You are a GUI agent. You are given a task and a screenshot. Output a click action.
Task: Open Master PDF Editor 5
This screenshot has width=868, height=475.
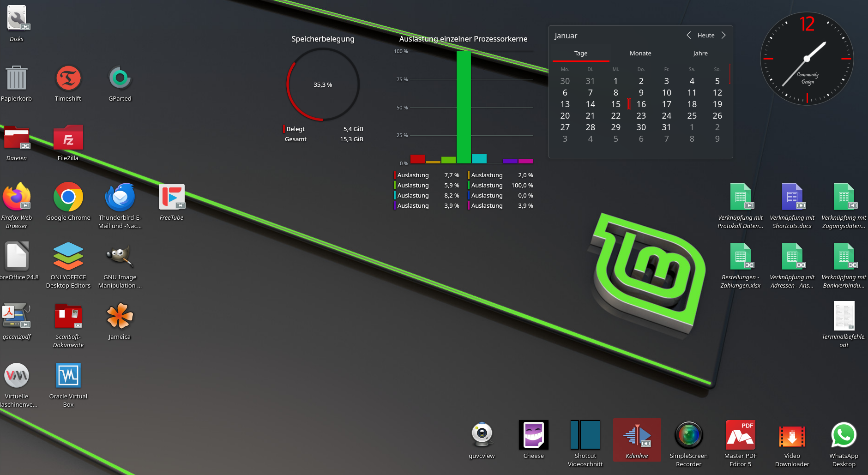[x=740, y=436]
